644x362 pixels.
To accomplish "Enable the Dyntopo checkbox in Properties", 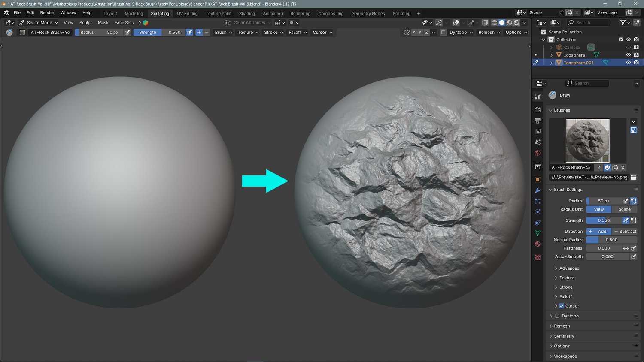I will pyautogui.click(x=557, y=316).
